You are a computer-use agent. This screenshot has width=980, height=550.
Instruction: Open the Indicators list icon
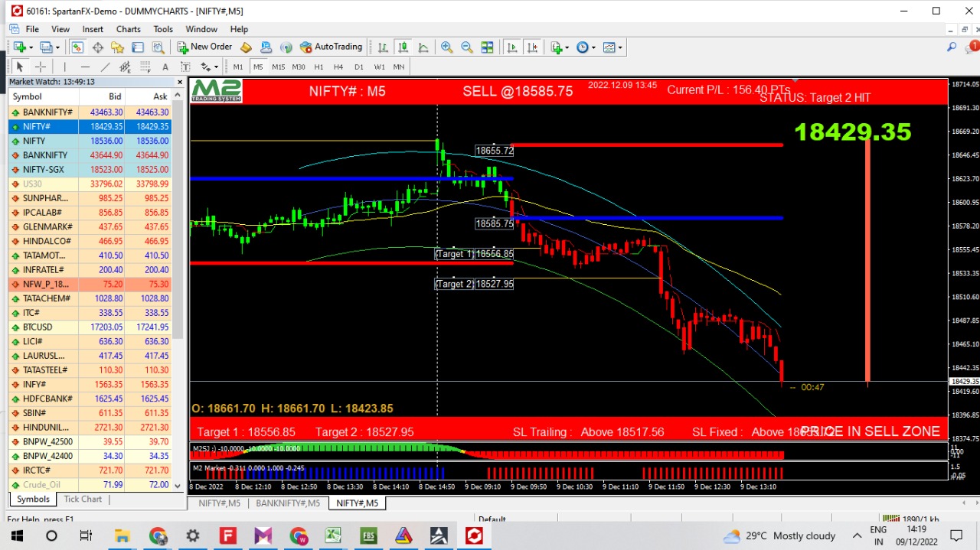coord(557,47)
